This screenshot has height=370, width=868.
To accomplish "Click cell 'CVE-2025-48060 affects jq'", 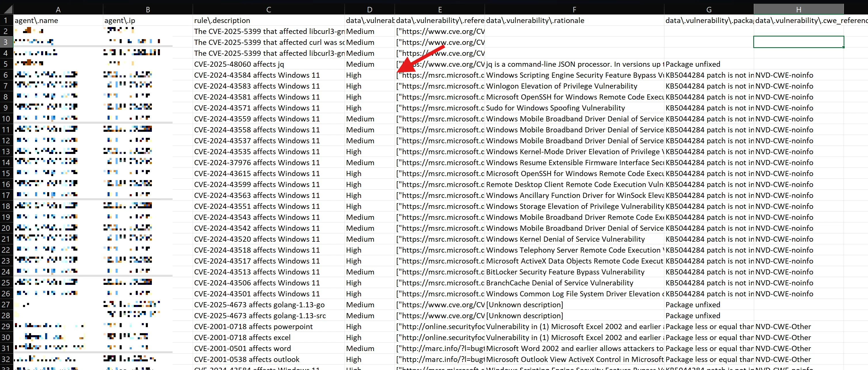I will [x=269, y=64].
